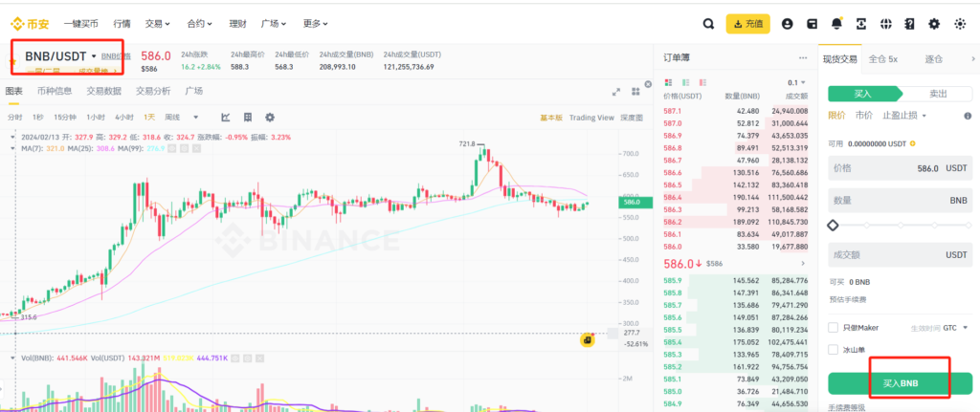Show only buy orders icon

coord(686,82)
